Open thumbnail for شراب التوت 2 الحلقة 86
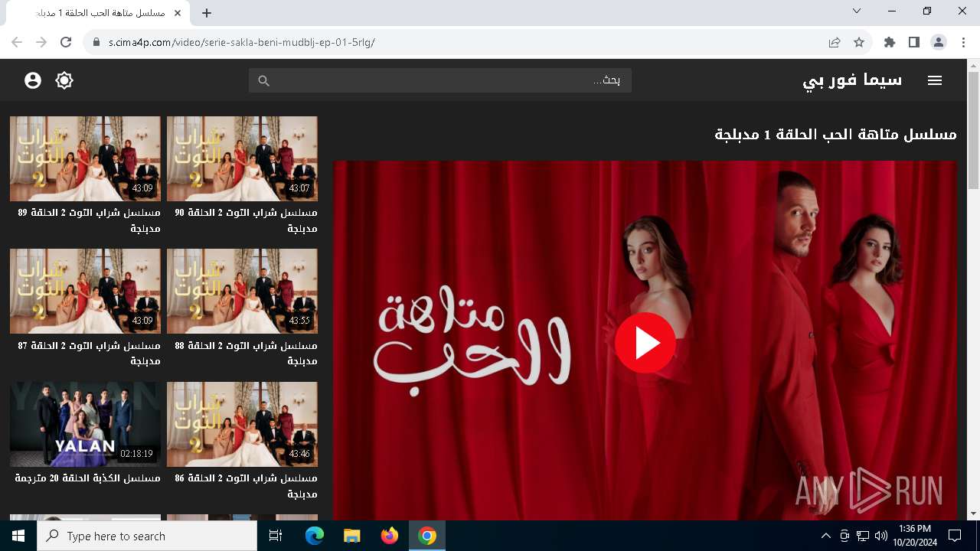The width and height of the screenshot is (980, 551). pyautogui.click(x=242, y=424)
